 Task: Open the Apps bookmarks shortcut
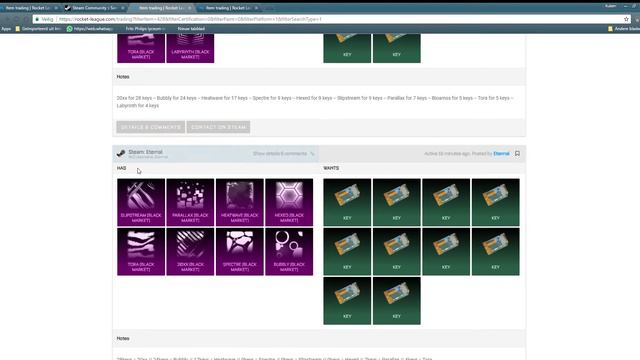(x=6, y=29)
